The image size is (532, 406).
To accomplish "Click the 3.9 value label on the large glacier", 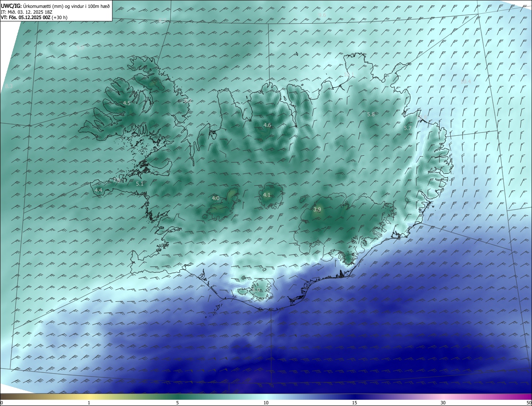I will 317,210.
